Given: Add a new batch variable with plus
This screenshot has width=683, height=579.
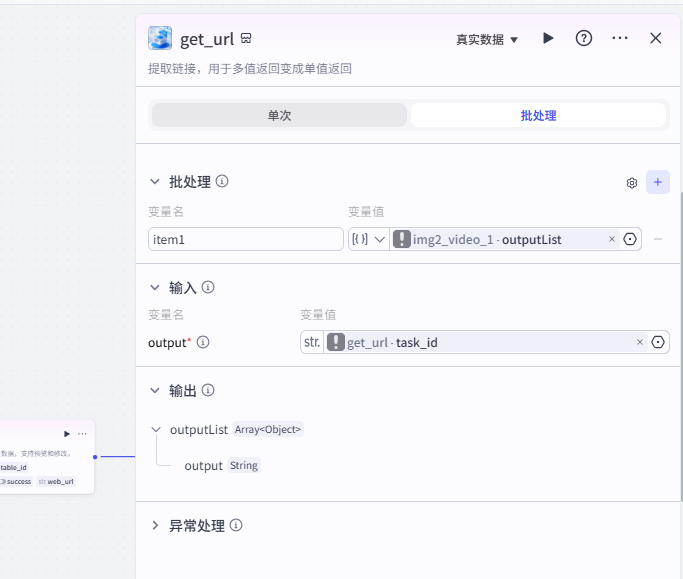Looking at the screenshot, I should coord(657,182).
